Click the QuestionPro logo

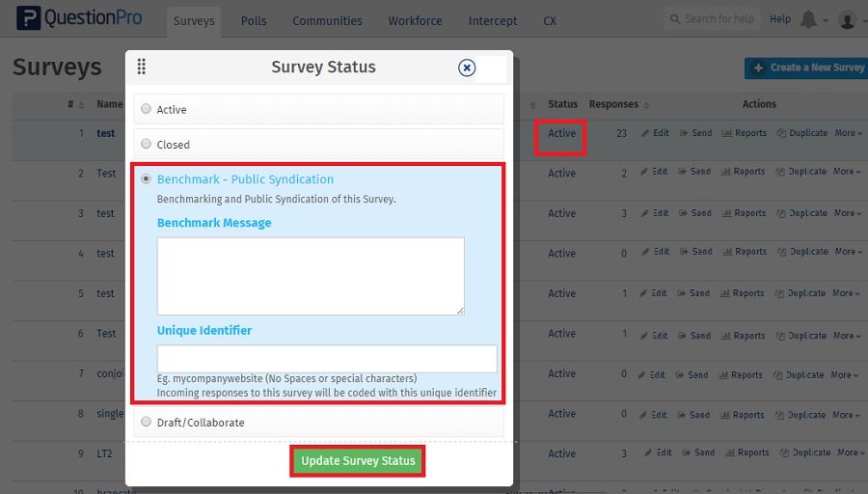click(81, 19)
